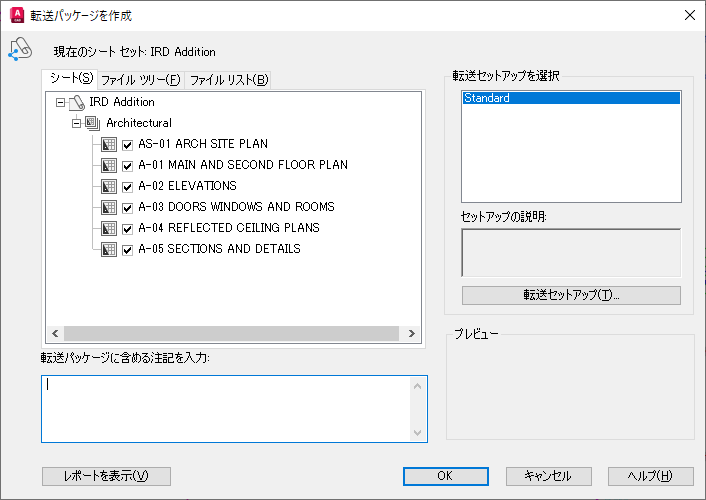Screen dimensions: 706x500
Task: Collapse the IRD Addition tree node
Action: pos(61,102)
